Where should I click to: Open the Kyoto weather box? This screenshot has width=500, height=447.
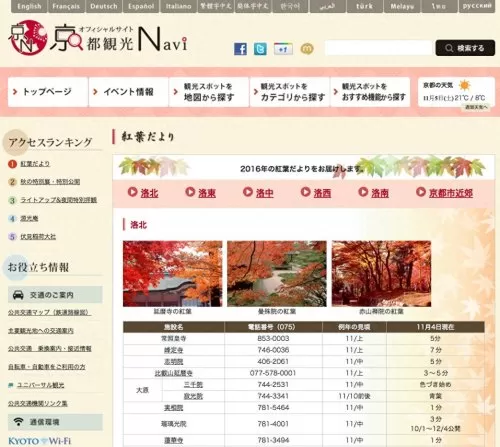tap(456, 93)
